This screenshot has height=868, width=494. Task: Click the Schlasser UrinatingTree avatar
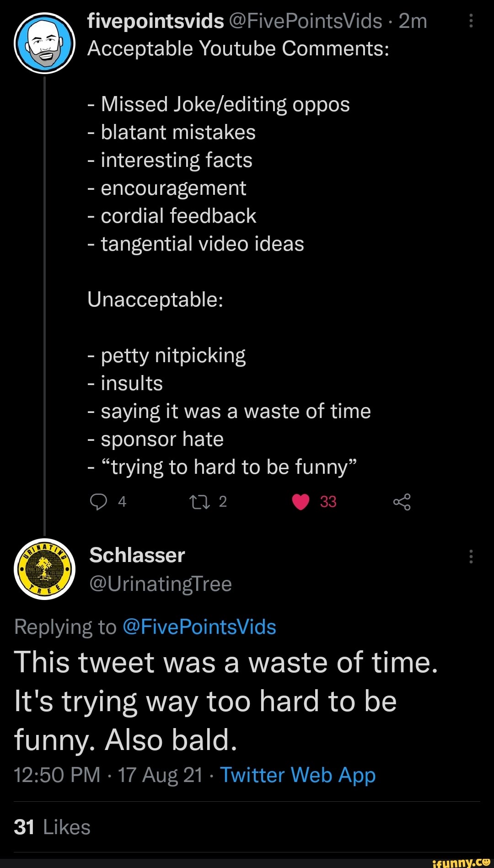coord(45,569)
